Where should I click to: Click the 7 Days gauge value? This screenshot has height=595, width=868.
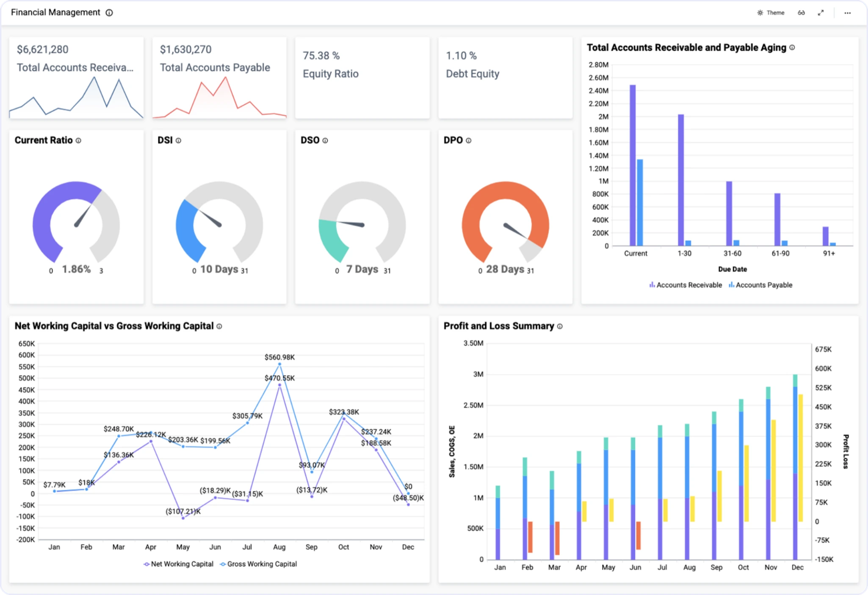coord(363,269)
